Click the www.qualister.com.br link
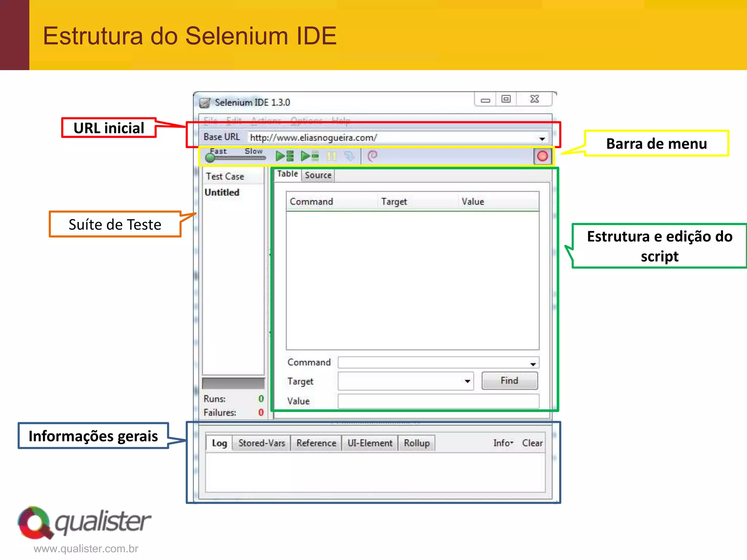Screen dimensions: 747x560 (86, 549)
